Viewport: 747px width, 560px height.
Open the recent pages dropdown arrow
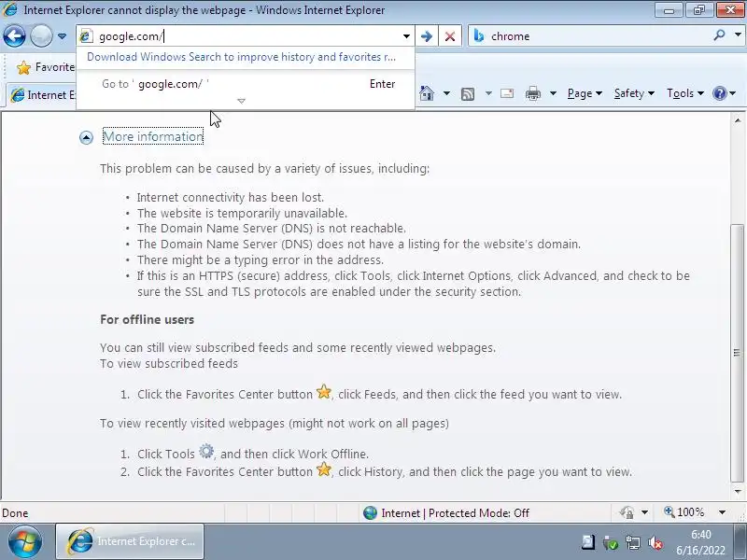click(62, 36)
